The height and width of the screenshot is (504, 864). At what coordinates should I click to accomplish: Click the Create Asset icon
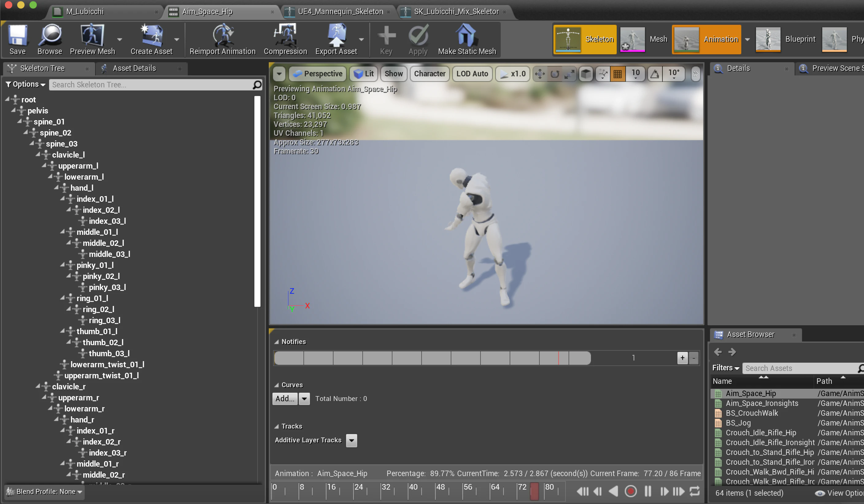pyautogui.click(x=151, y=35)
